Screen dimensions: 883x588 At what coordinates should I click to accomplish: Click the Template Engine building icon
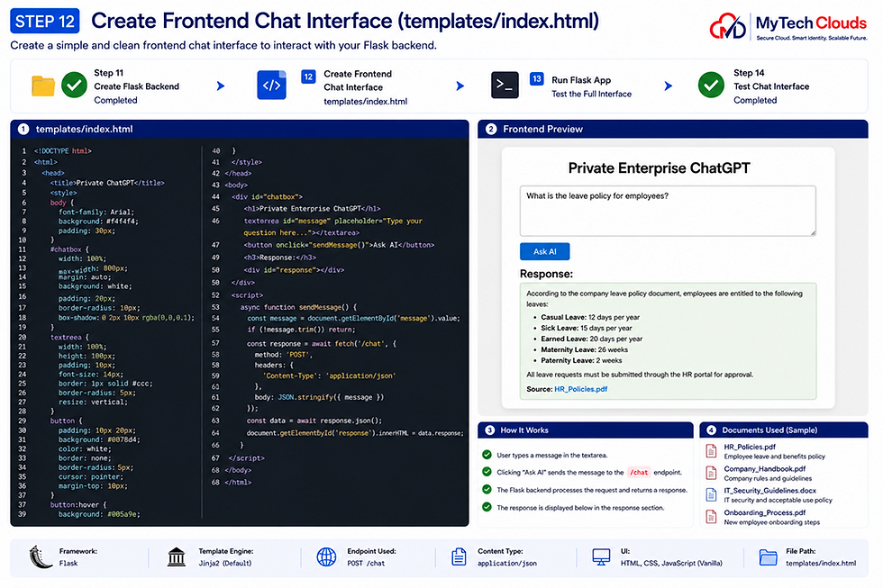(177, 557)
